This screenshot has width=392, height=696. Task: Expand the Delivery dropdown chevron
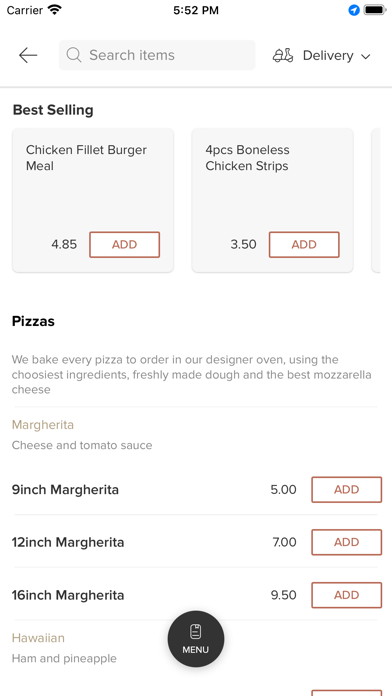point(365,56)
